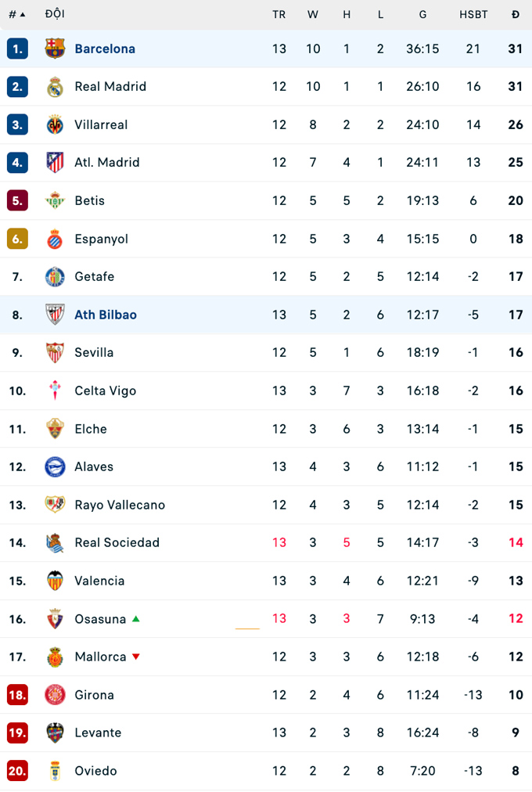Open the Barcelona team page
Image resolution: width=532 pixels, height=792 pixels.
[105, 49]
